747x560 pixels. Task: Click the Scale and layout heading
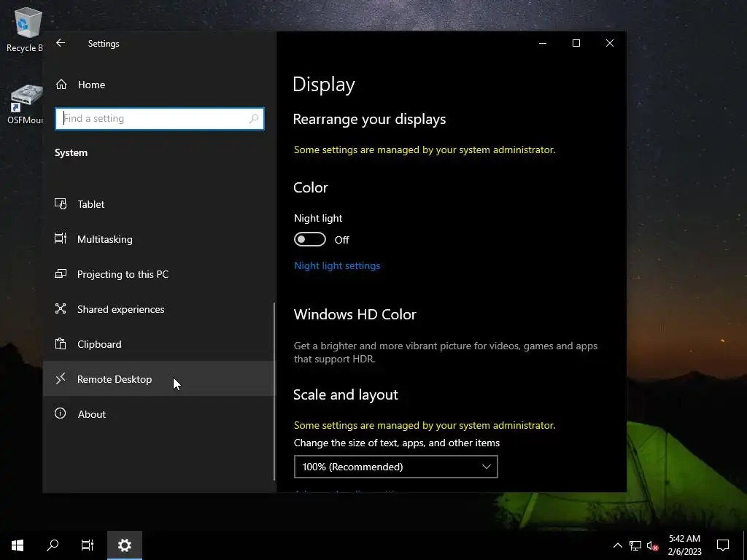coord(345,394)
